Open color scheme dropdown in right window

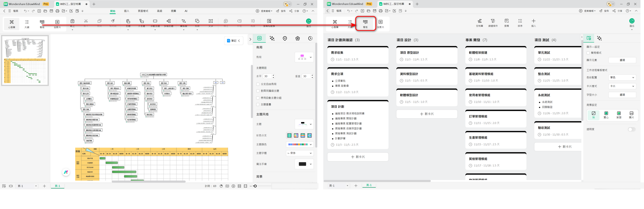(622, 77)
